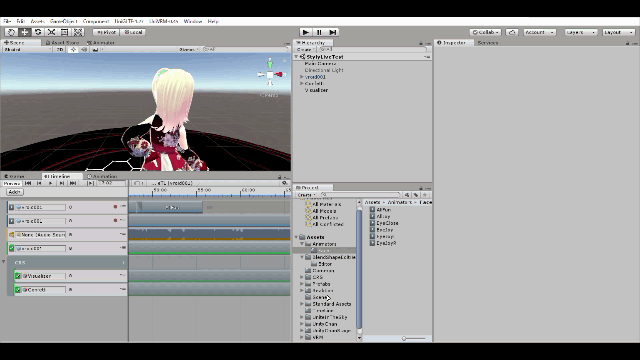Open the Shaded draw mode dropdown
This screenshot has height=360, width=640.
point(27,49)
